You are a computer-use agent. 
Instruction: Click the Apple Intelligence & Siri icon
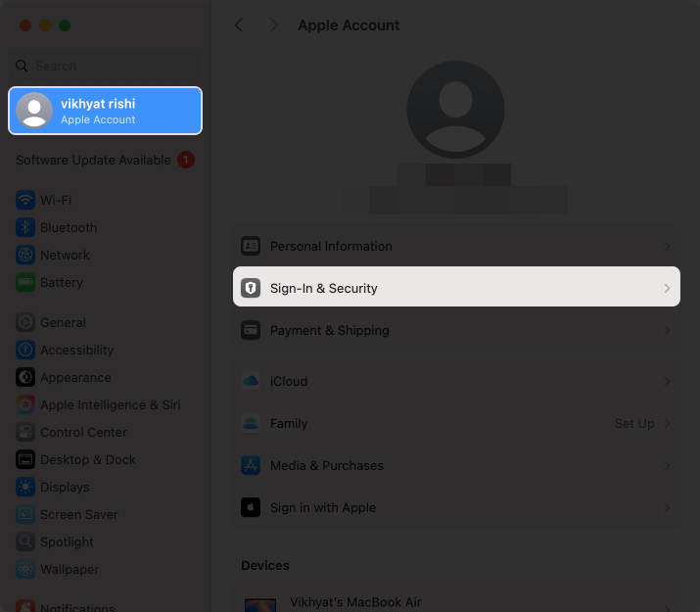[25, 404]
